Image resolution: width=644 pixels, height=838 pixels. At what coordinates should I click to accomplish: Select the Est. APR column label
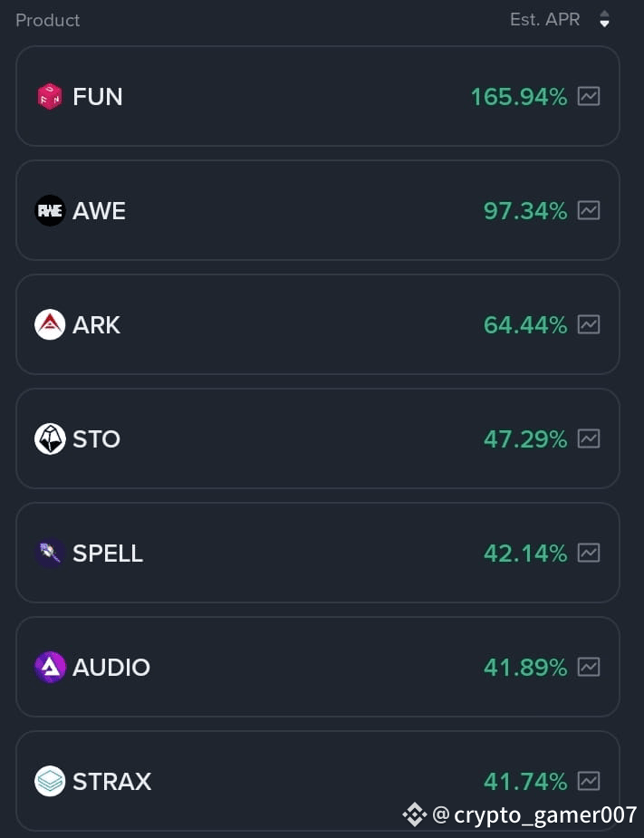coord(544,18)
